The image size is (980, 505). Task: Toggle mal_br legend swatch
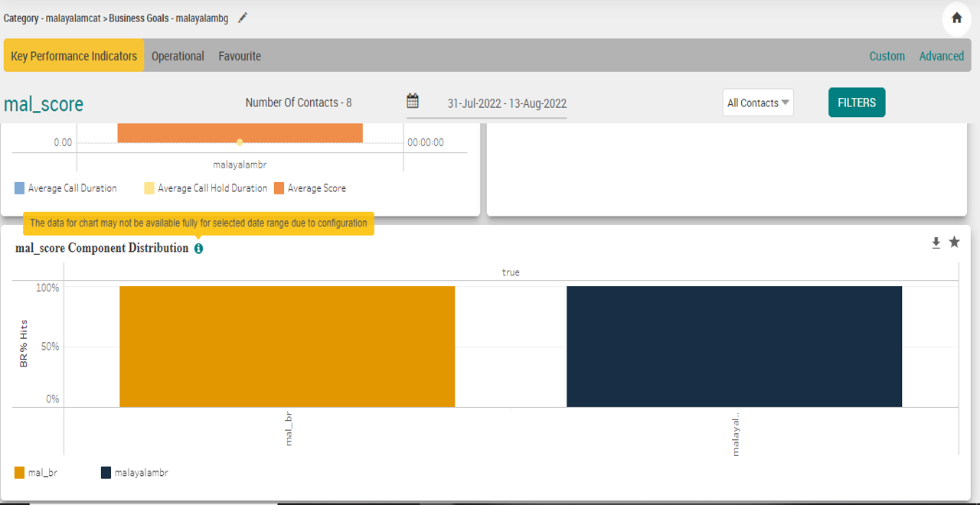19,473
